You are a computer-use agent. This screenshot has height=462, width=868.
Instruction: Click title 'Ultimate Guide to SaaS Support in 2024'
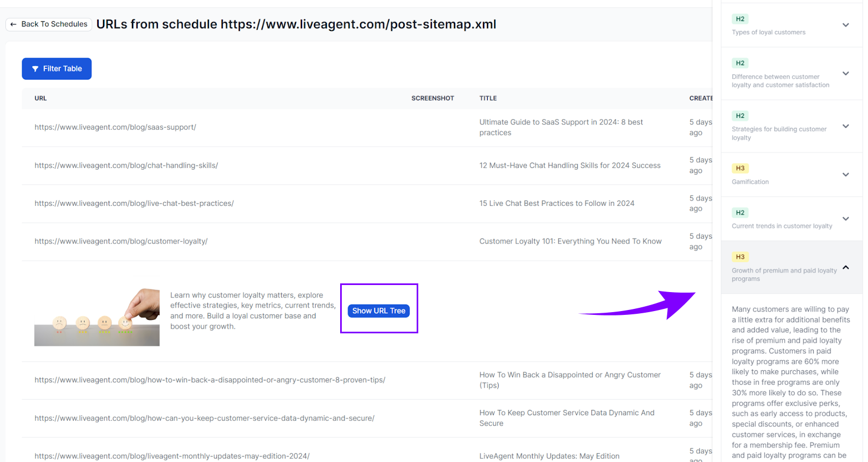(x=561, y=128)
